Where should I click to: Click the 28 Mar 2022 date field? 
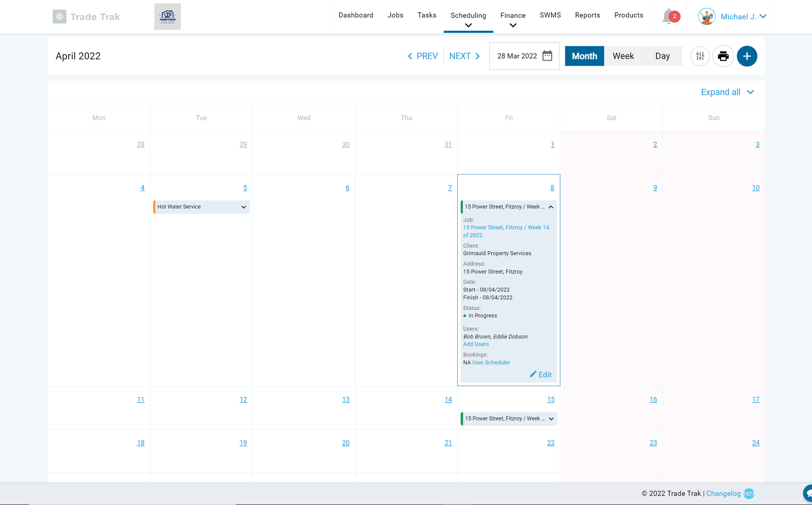click(517, 56)
